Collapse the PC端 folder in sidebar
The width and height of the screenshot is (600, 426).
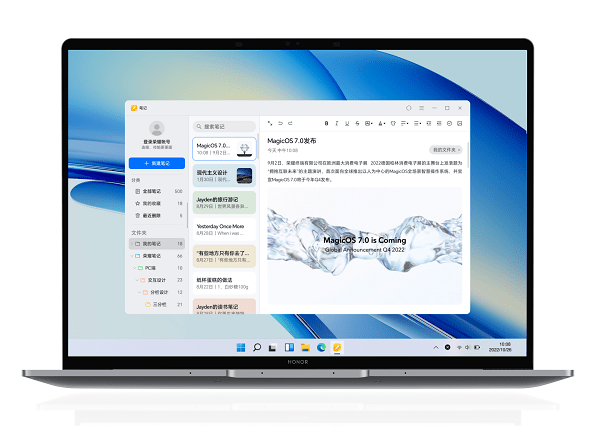[137, 268]
